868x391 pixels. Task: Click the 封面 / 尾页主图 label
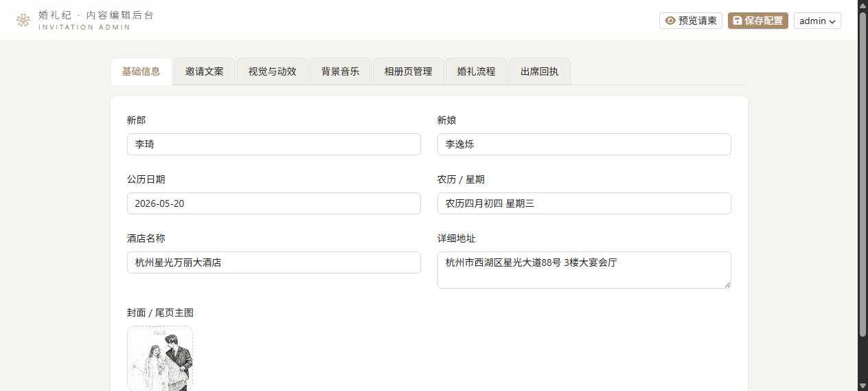tap(160, 313)
